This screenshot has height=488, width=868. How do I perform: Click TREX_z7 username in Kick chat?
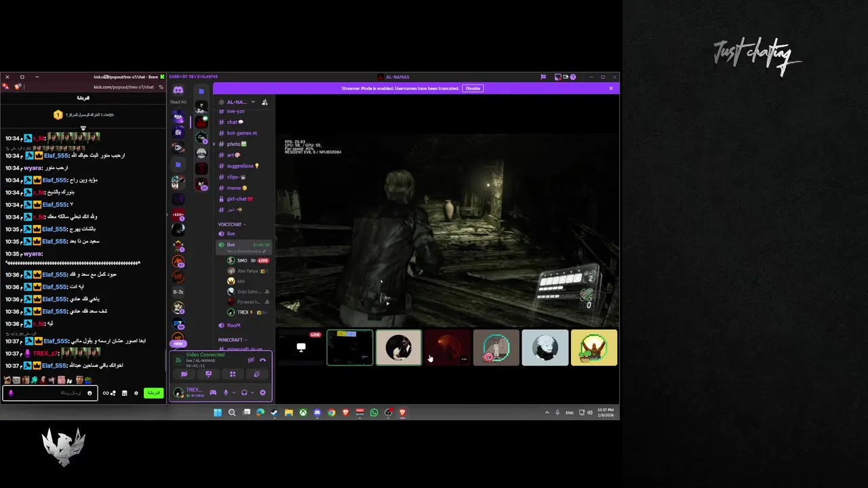click(x=45, y=353)
